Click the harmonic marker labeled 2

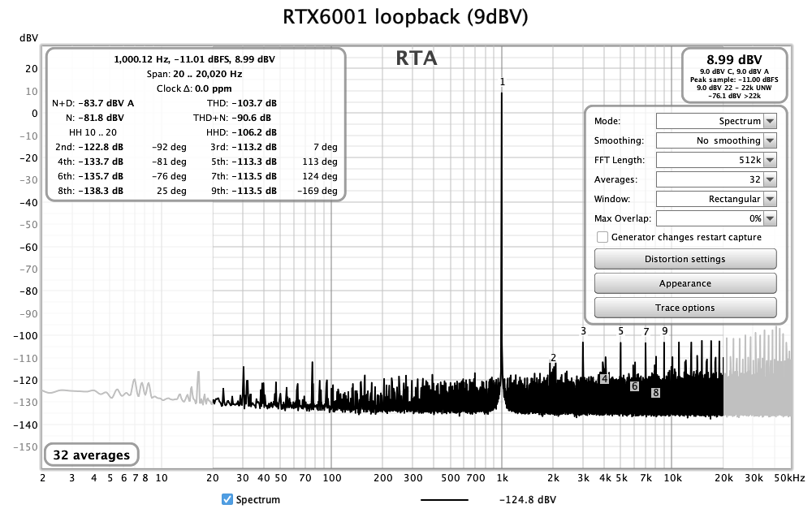click(x=554, y=358)
